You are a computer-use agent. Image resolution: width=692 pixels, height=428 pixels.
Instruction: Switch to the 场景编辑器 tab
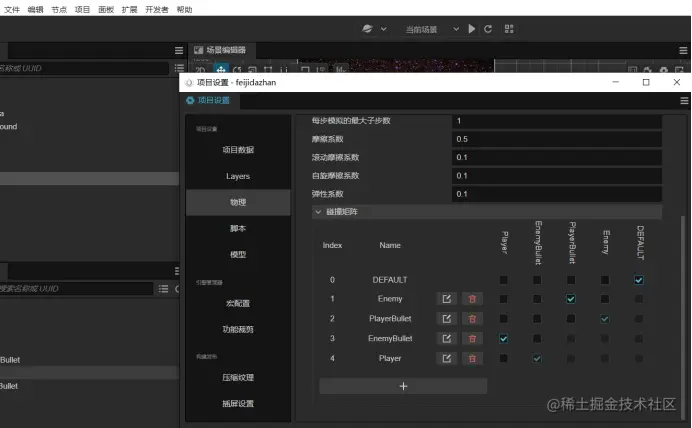tap(221, 50)
